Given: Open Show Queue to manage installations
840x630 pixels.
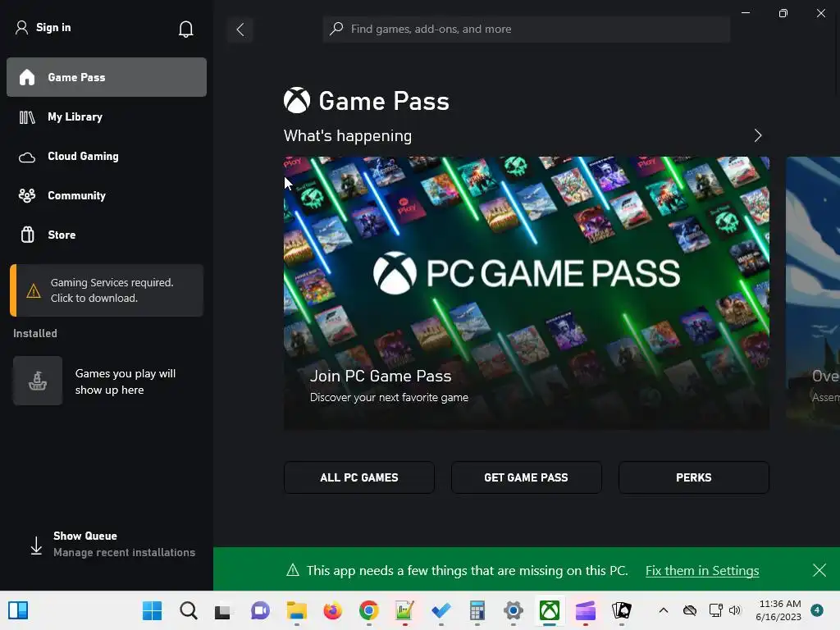Looking at the screenshot, I should tap(112, 545).
